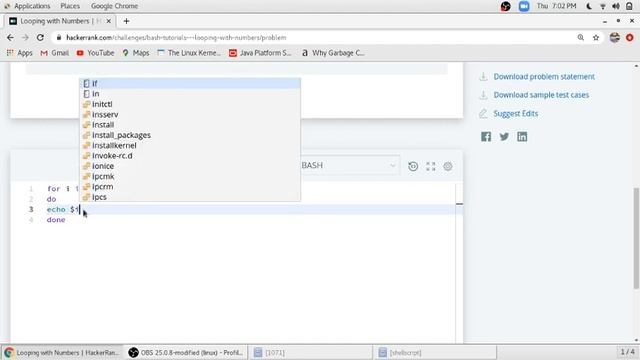Open the YouTube bookmark
640x360 pixels.
96,53
